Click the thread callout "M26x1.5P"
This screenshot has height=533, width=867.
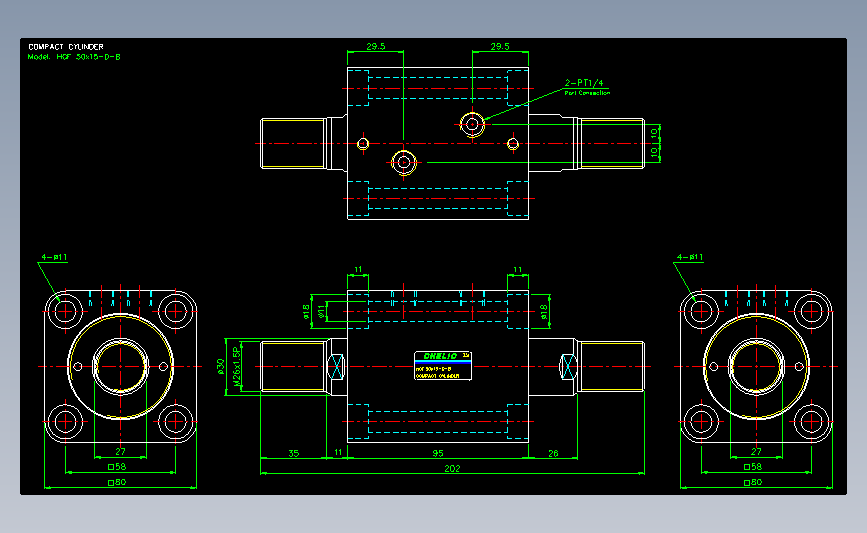click(237, 367)
